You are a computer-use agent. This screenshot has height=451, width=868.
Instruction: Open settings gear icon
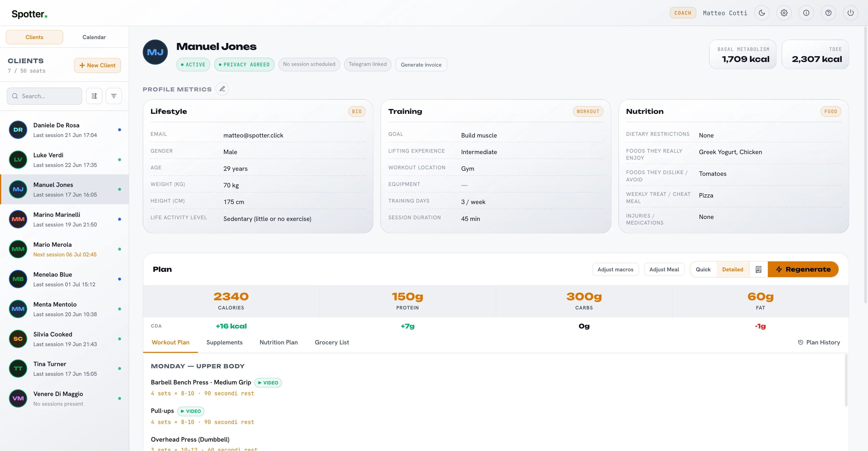[784, 13]
